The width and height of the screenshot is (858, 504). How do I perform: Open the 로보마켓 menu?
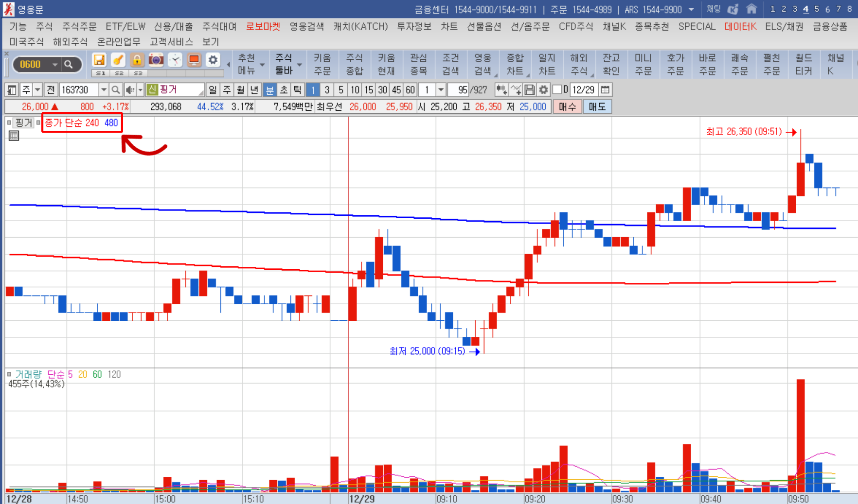263,26
